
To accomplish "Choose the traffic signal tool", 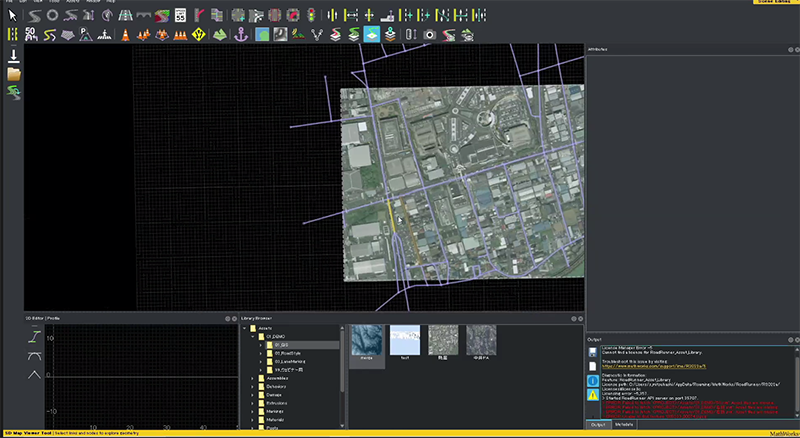I will (311, 16).
